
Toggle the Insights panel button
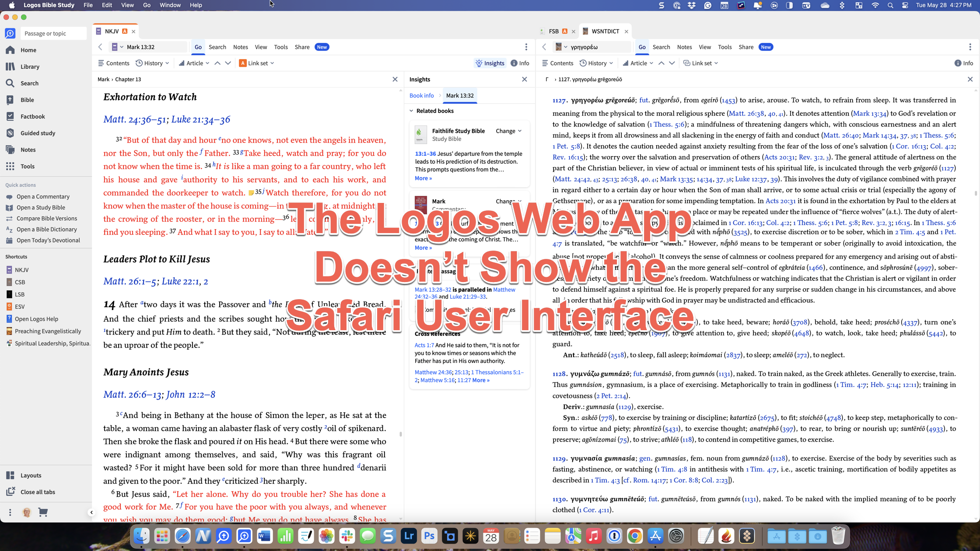[x=490, y=63]
